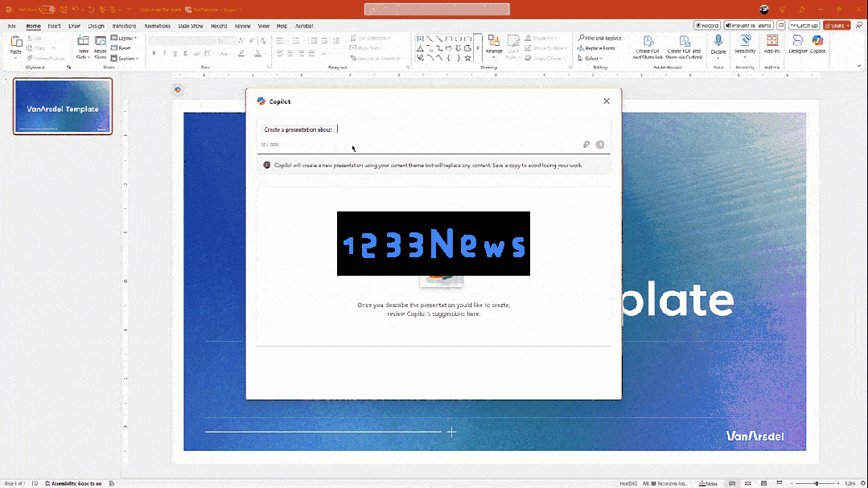Click Replace Fonts
Image resolution: width=868 pixels, height=488 pixels.
tap(596, 48)
